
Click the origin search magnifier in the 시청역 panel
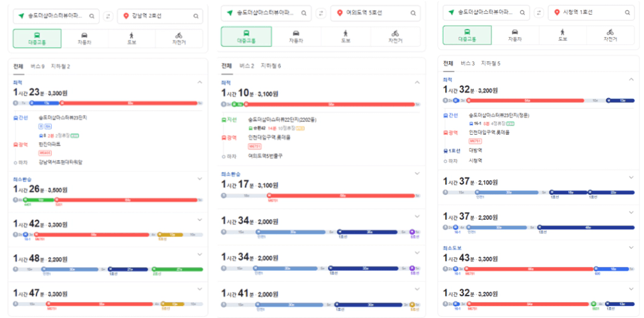point(521,13)
